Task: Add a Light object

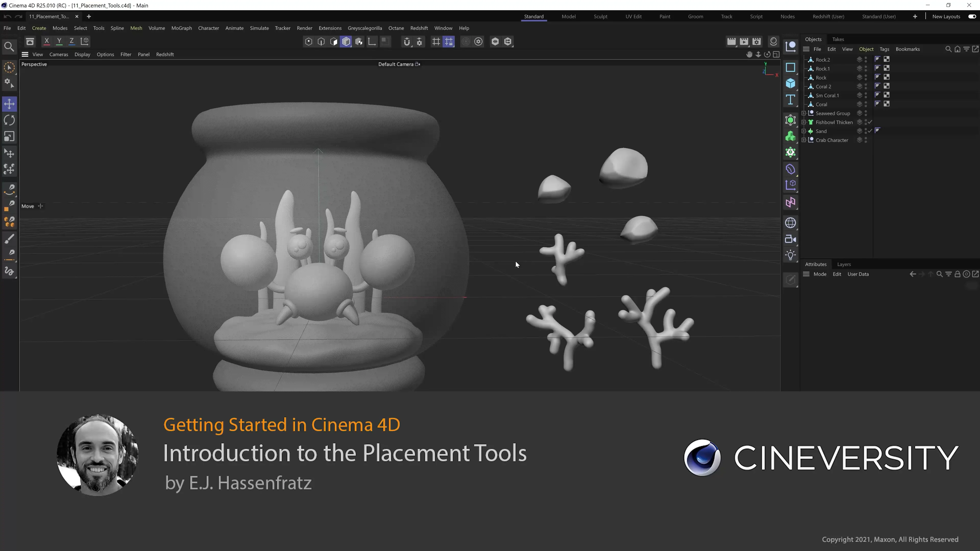Action: [791, 255]
